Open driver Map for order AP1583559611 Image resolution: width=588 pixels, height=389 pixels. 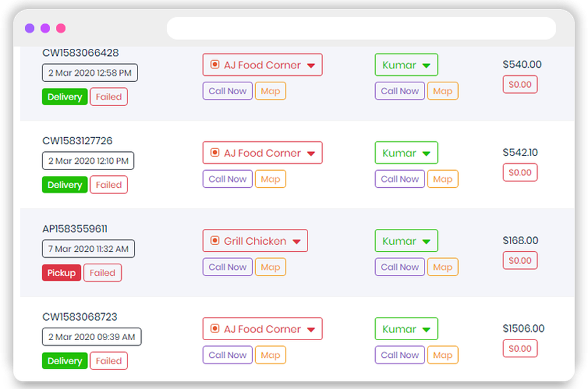[x=443, y=267]
